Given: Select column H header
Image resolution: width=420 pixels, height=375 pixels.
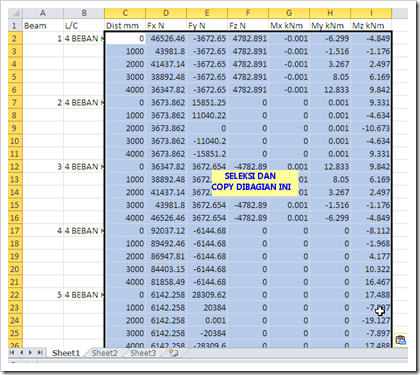Looking at the screenshot, I should click(x=330, y=13).
